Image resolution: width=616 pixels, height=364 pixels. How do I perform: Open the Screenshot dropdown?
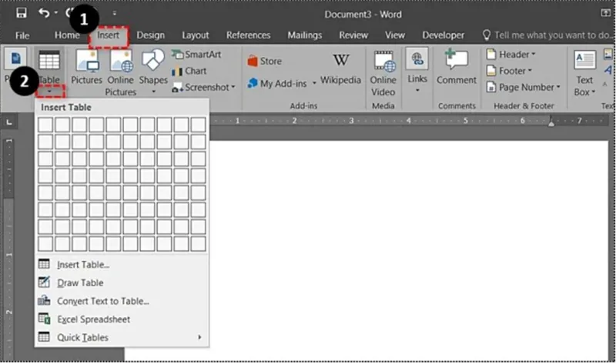[x=203, y=87]
